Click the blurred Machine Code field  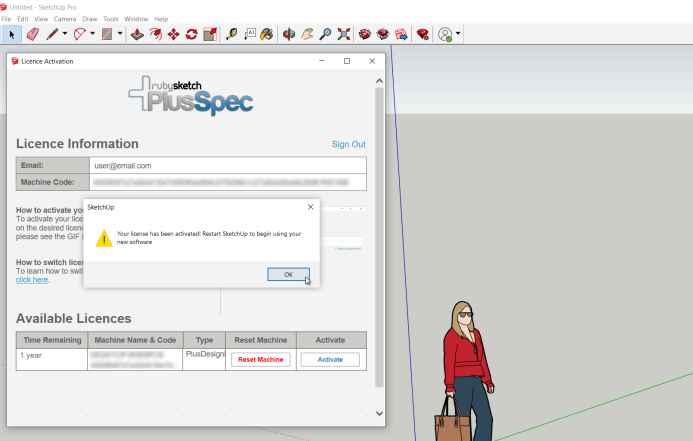coord(228,182)
